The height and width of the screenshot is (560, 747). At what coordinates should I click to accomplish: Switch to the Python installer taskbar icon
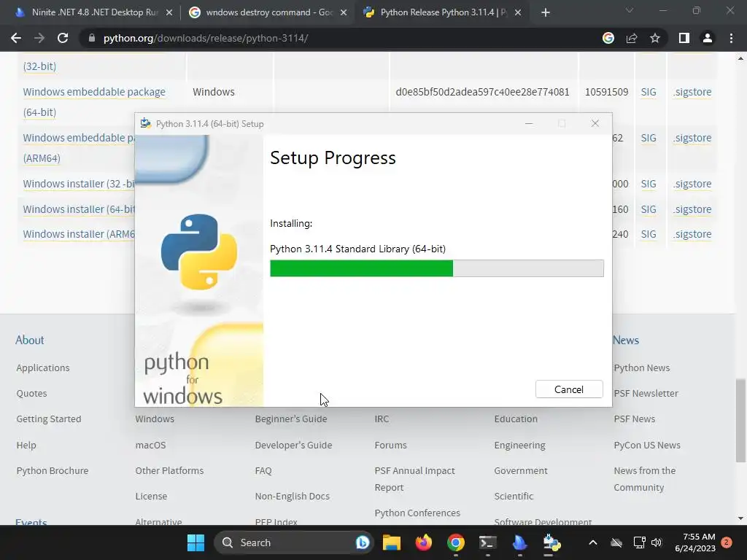[551, 542]
